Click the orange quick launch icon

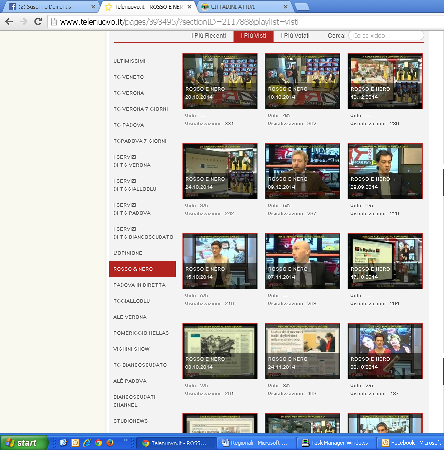[x=75, y=443]
